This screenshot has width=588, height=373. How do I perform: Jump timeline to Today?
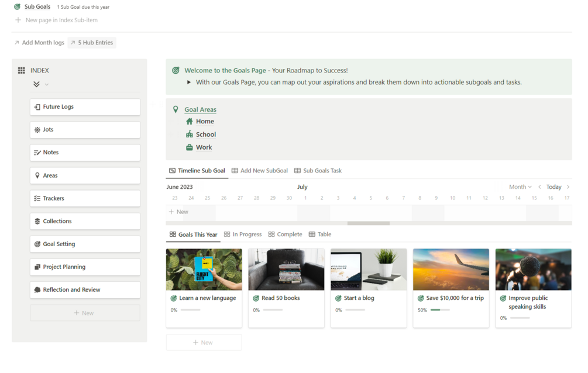click(553, 186)
